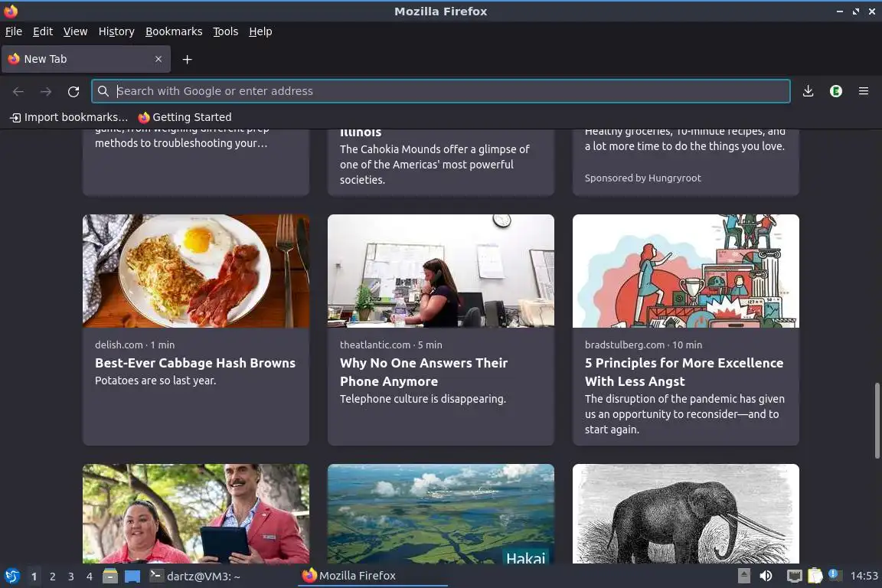Switch to workspace 2
Screen dimensions: 882x588
[52, 577]
